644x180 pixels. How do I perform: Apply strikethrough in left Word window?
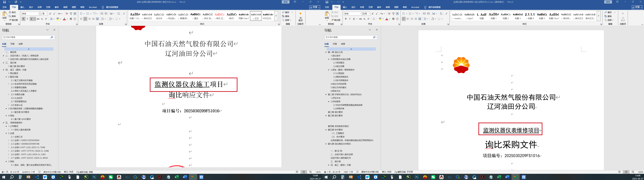tap(38, 19)
